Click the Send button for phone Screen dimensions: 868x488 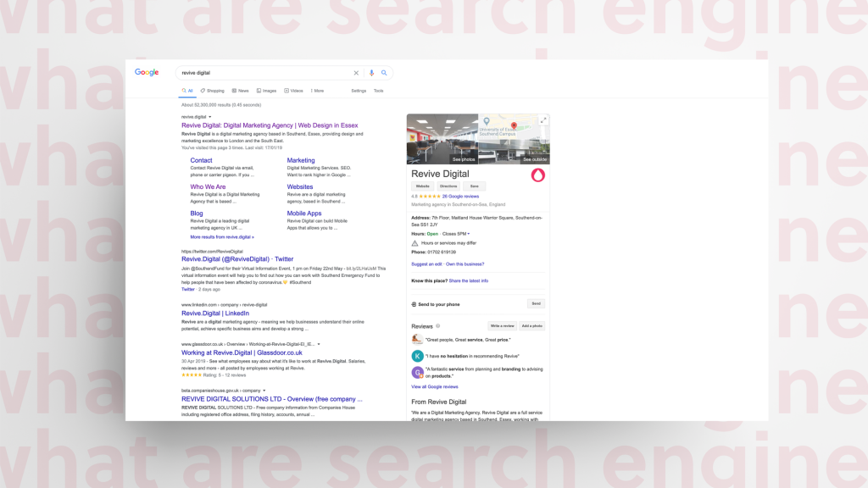coord(536,304)
